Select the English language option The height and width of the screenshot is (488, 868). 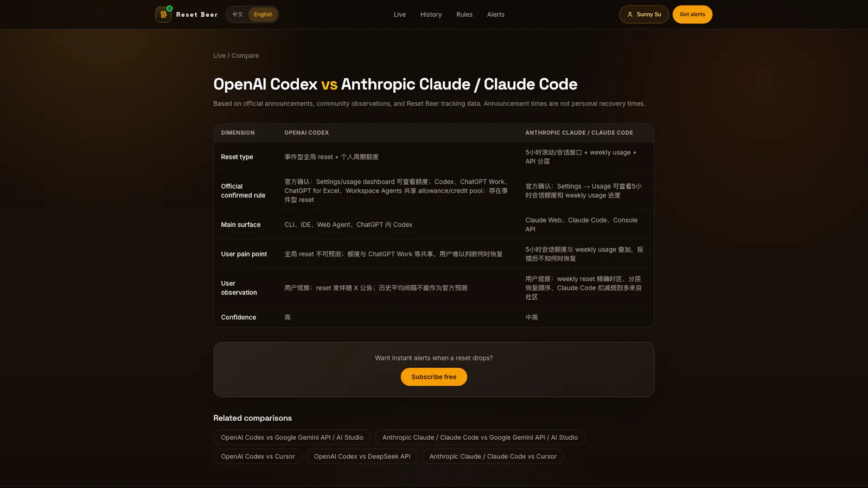click(x=263, y=15)
